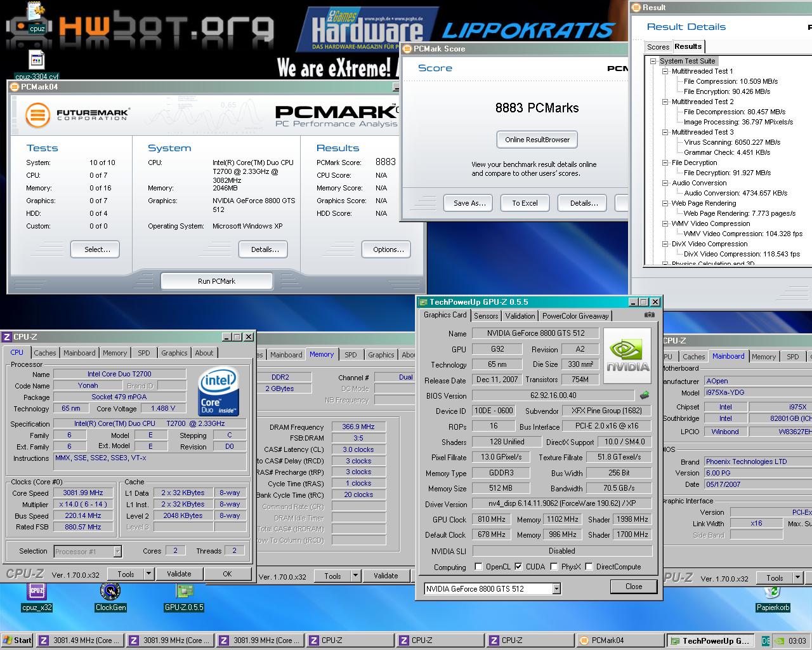Toggle the PhysX checkbox in GPU-Z

tap(554, 567)
